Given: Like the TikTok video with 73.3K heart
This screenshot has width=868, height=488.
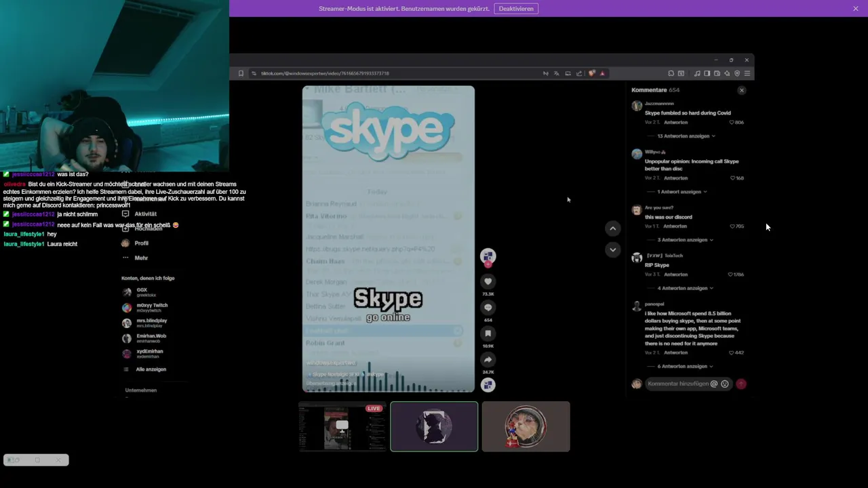Looking at the screenshot, I should (x=488, y=282).
